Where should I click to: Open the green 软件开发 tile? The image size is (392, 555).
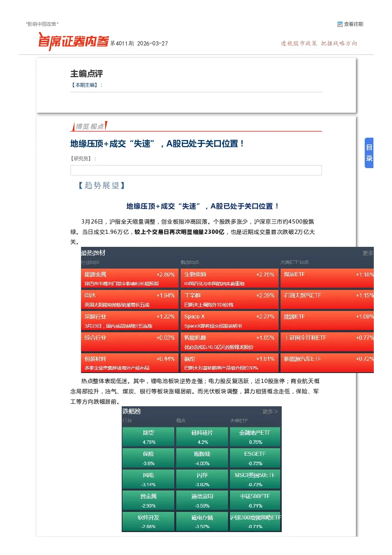(x=149, y=521)
